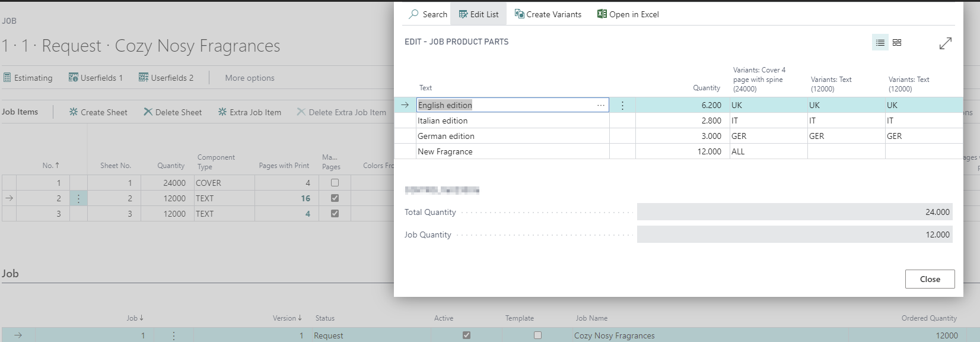
Task: Click quantity 2.800 cell
Action: 682,121
